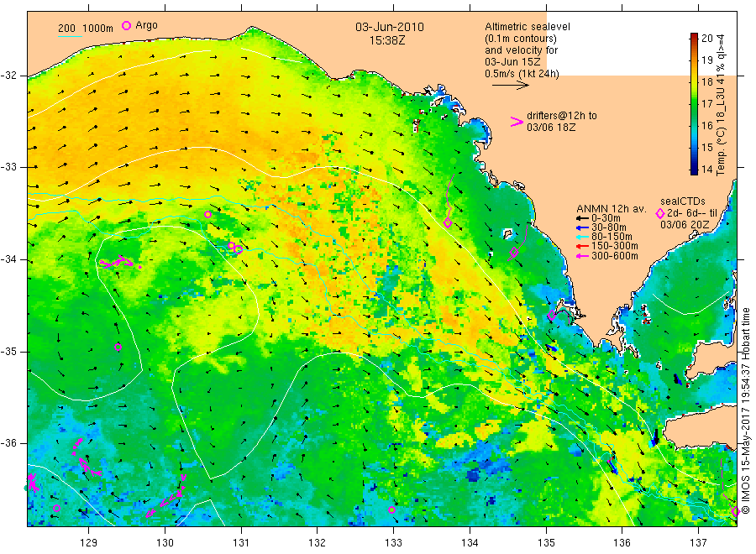Click the black 0-30m ANMN arrow symbol
The width and height of the screenshot is (756, 554).
(x=582, y=218)
